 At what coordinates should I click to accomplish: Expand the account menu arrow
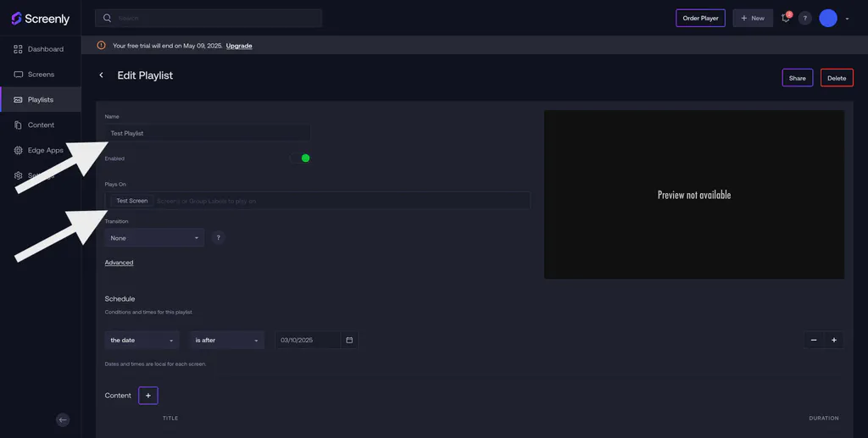point(847,19)
